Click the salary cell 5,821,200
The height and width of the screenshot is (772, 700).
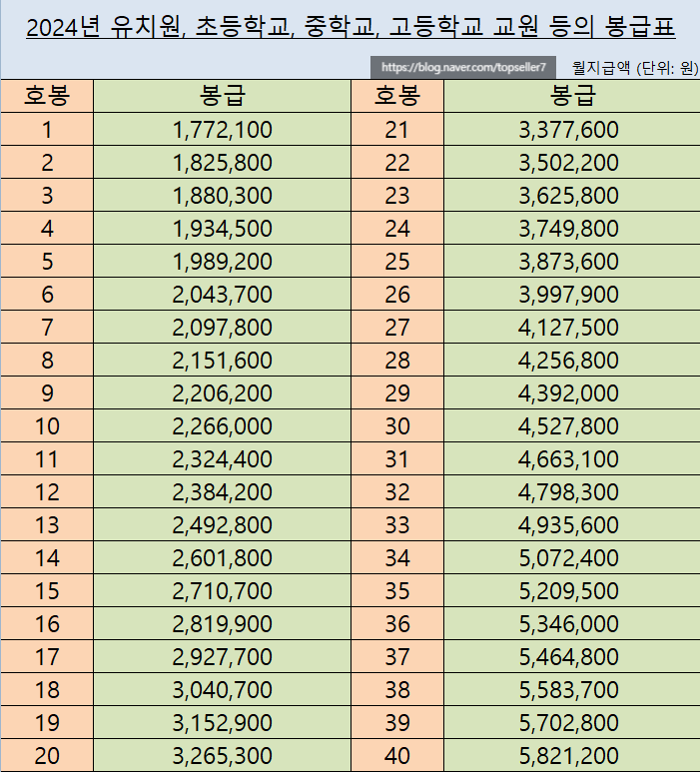pos(572,756)
